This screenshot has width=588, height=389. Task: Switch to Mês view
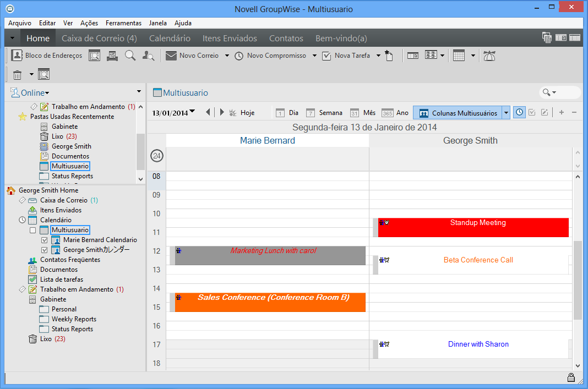pyautogui.click(x=363, y=113)
